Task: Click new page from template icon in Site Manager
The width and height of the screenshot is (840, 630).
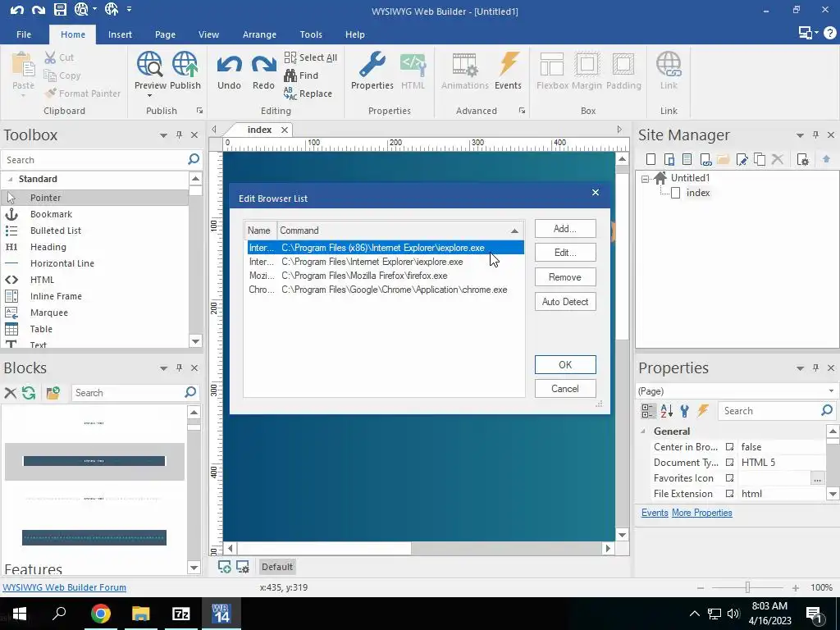Action: [687, 159]
